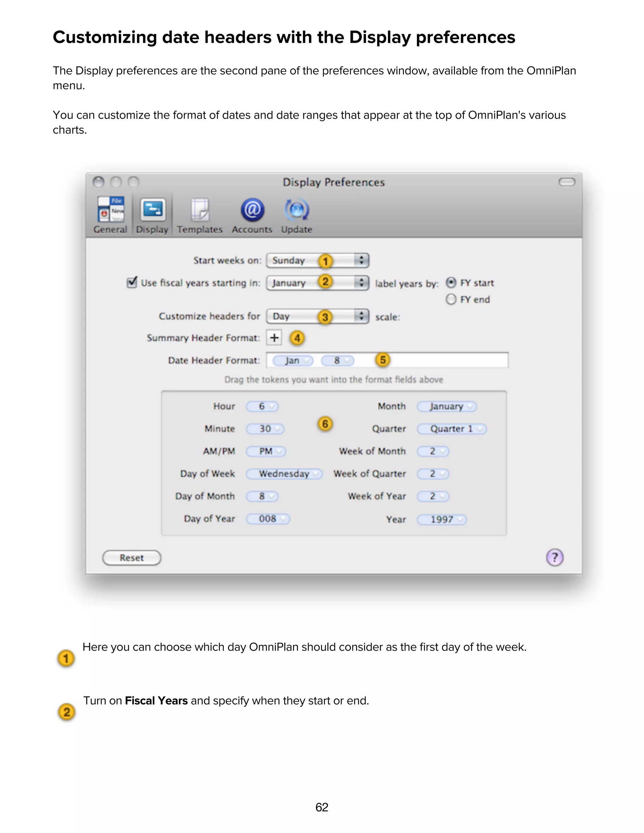The image size is (644, 833).
Task: Select the FY start radio button
Action: coord(451,283)
